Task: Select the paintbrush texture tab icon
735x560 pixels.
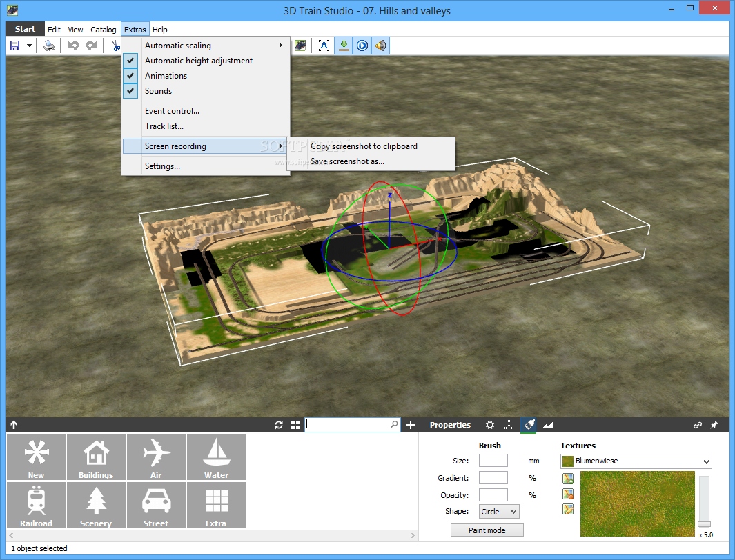Action: 529,425
